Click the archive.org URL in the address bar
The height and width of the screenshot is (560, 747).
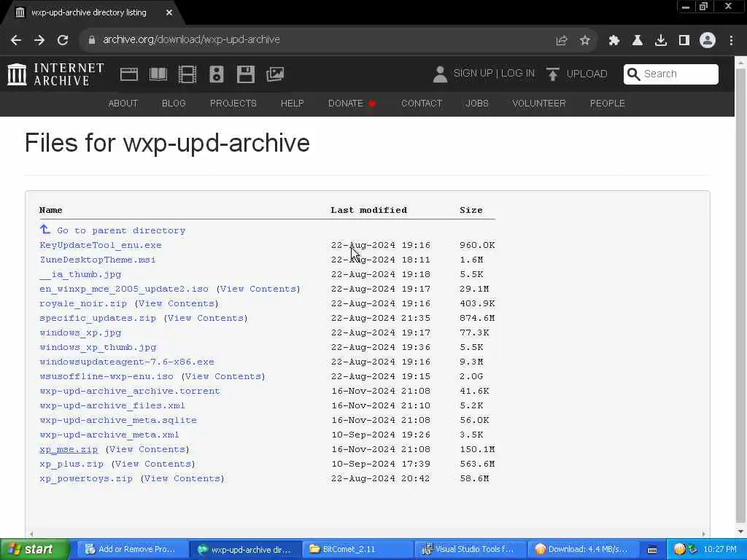pos(192,39)
